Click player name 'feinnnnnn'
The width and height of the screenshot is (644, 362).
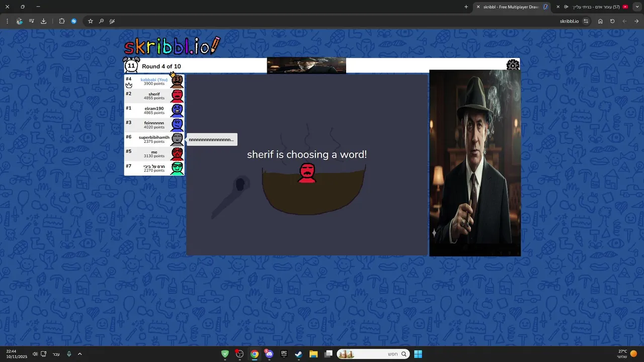[154, 123]
